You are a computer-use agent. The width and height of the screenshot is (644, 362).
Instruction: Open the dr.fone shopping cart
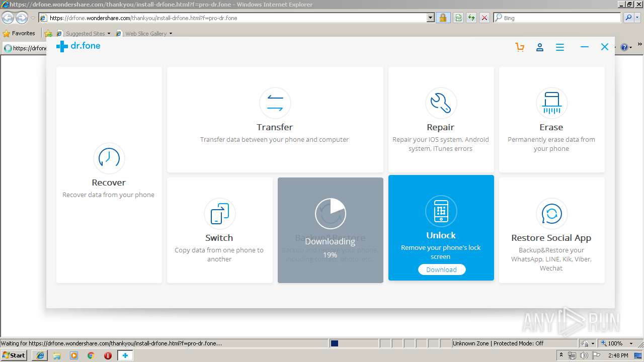pyautogui.click(x=520, y=47)
